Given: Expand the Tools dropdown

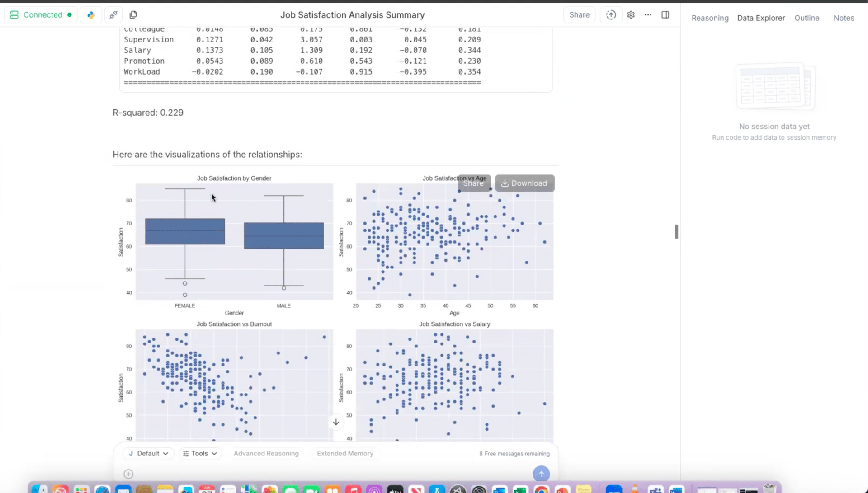Looking at the screenshot, I should (200, 453).
